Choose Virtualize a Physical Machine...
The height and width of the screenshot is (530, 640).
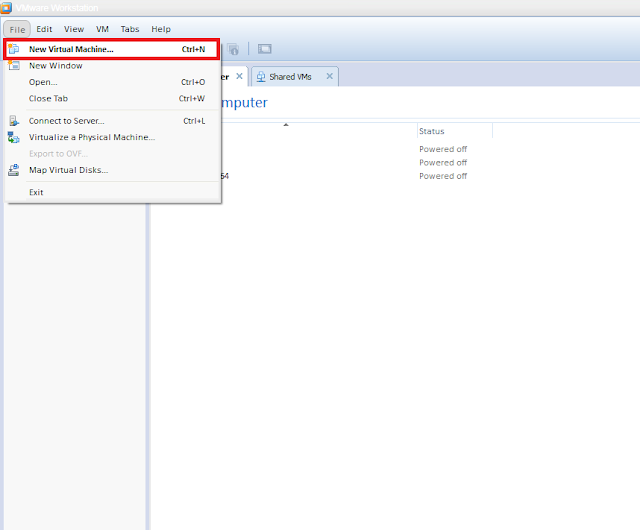[112, 137]
